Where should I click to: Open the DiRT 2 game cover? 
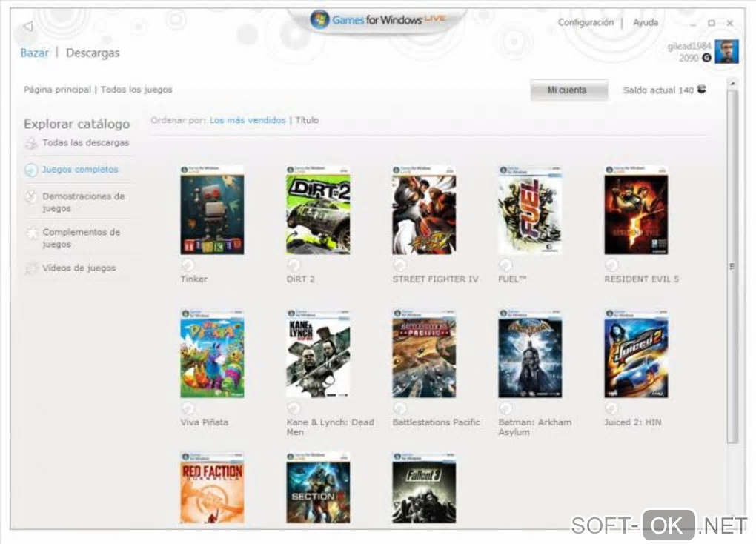[x=318, y=210]
